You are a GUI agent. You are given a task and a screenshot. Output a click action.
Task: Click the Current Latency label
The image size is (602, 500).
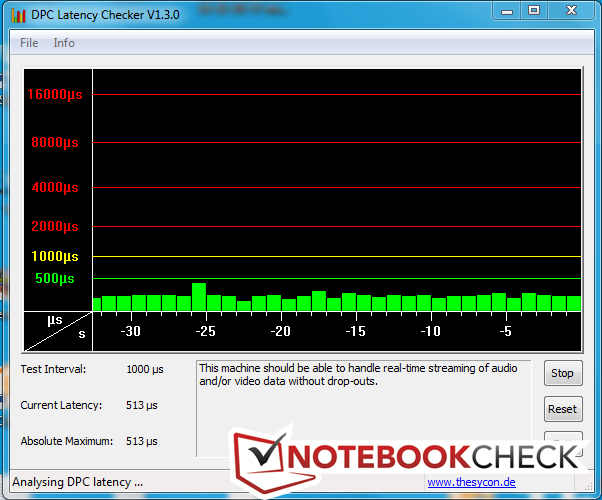click(x=61, y=405)
